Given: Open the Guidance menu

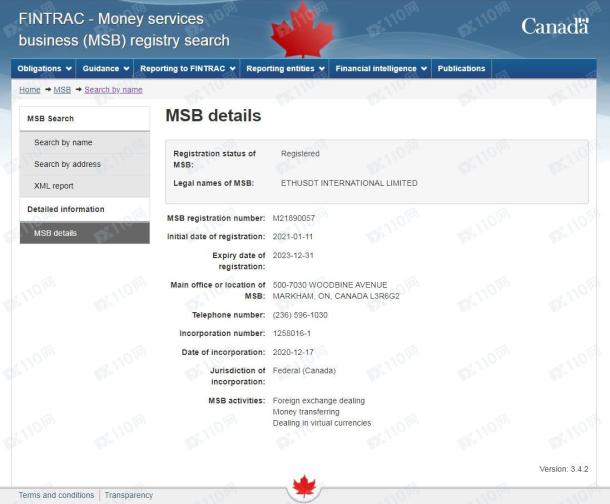Looking at the screenshot, I should pyautogui.click(x=105, y=68).
